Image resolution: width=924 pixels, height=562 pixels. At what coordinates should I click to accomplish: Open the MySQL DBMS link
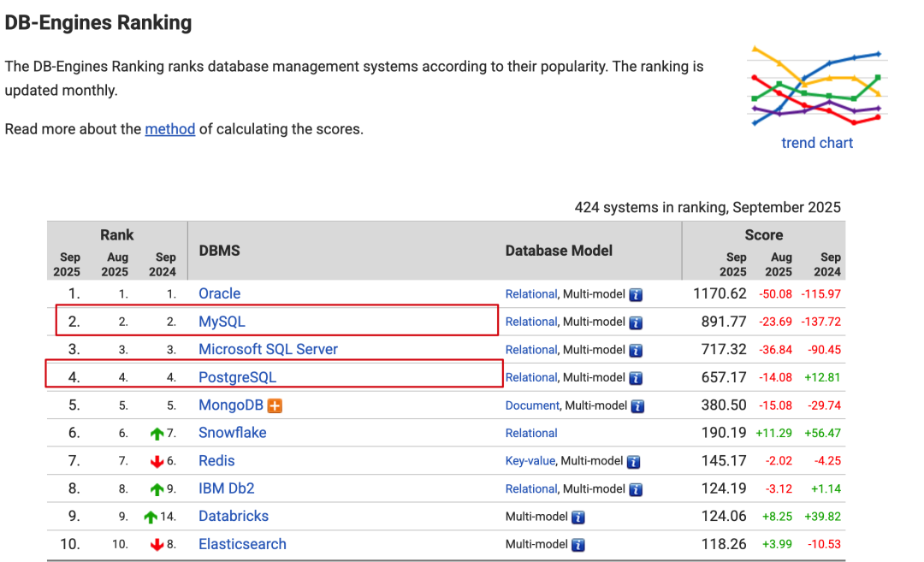click(x=222, y=322)
